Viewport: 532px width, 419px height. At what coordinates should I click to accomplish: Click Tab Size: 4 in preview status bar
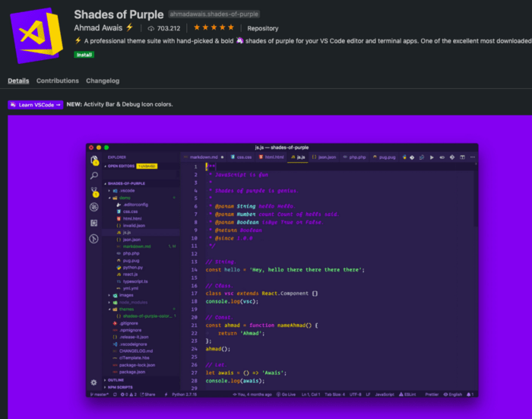(x=334, y=395)
